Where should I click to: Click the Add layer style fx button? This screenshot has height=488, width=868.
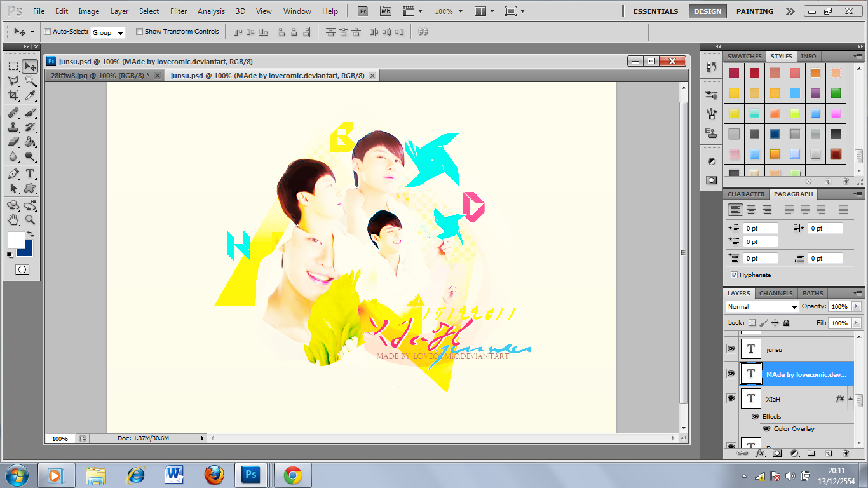(759, 453)
